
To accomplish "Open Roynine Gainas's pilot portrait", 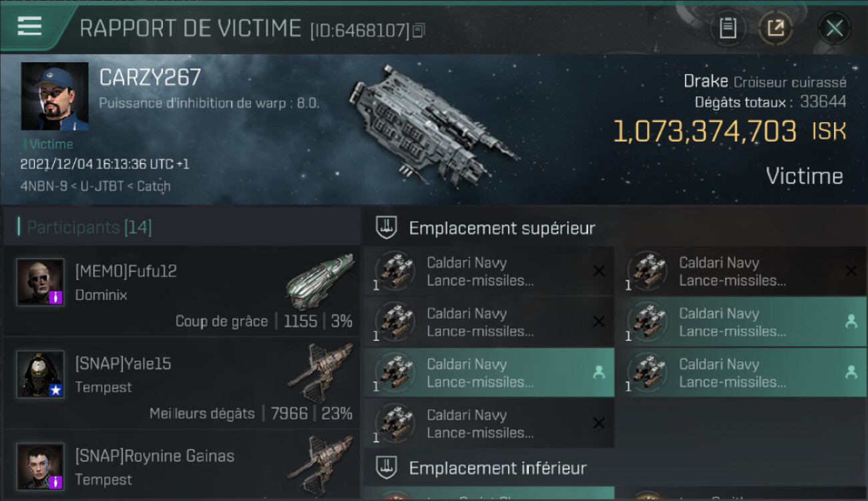I will [41, 466].
